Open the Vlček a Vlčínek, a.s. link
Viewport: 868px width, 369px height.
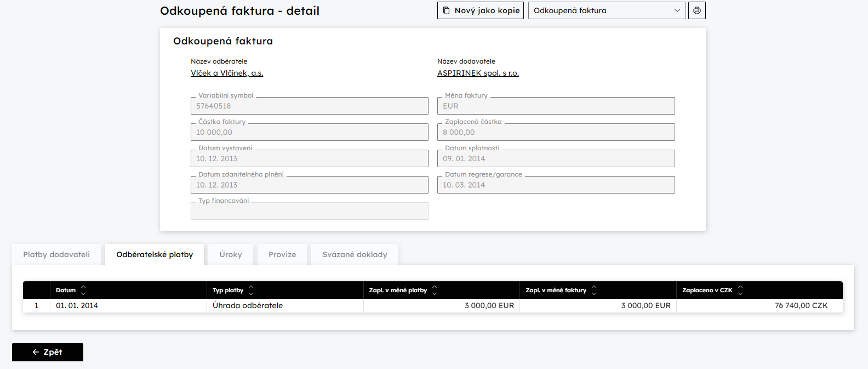(227, 73)
